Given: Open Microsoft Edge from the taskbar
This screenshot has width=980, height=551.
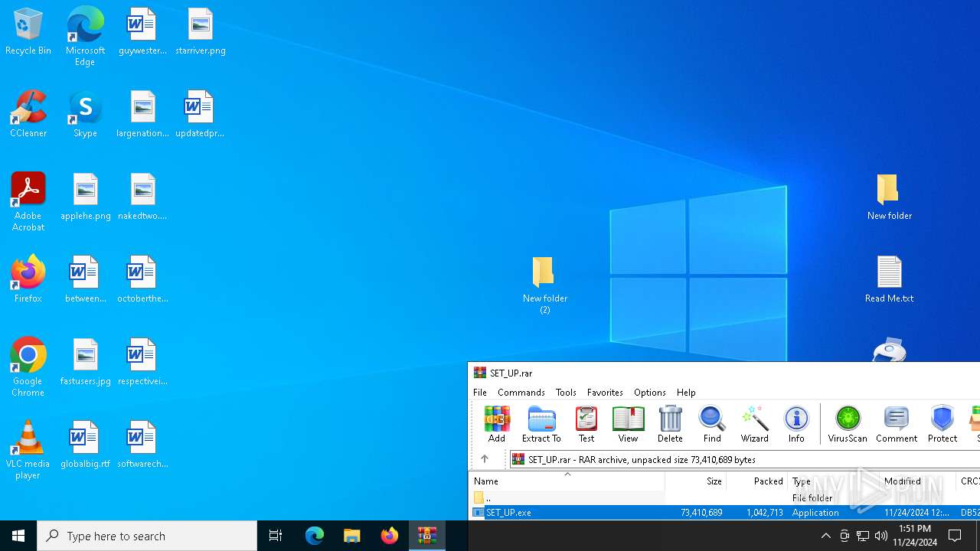Looking at the screenshot, I should [x=315, y=536].
